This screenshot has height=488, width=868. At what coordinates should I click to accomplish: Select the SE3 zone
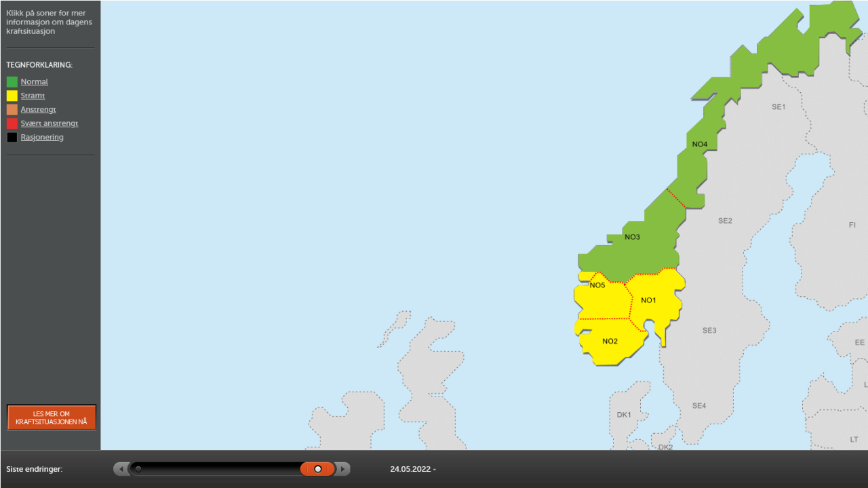click(x=709, y=331)
